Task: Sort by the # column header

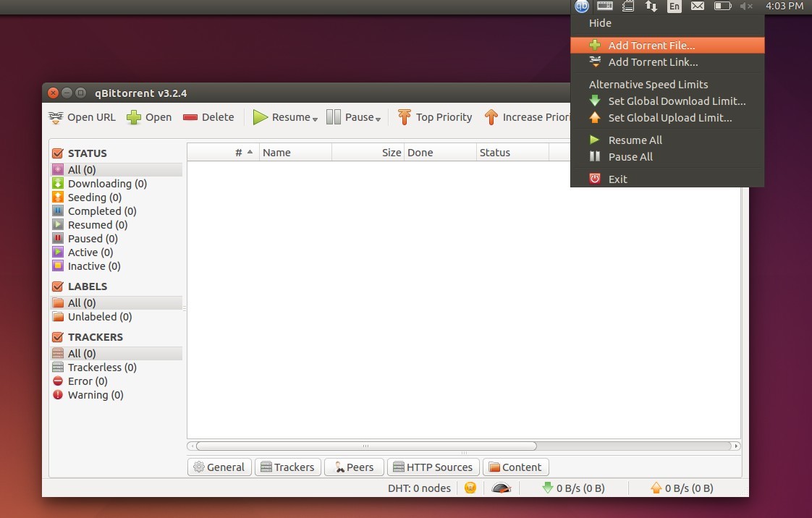Action: 223,153
